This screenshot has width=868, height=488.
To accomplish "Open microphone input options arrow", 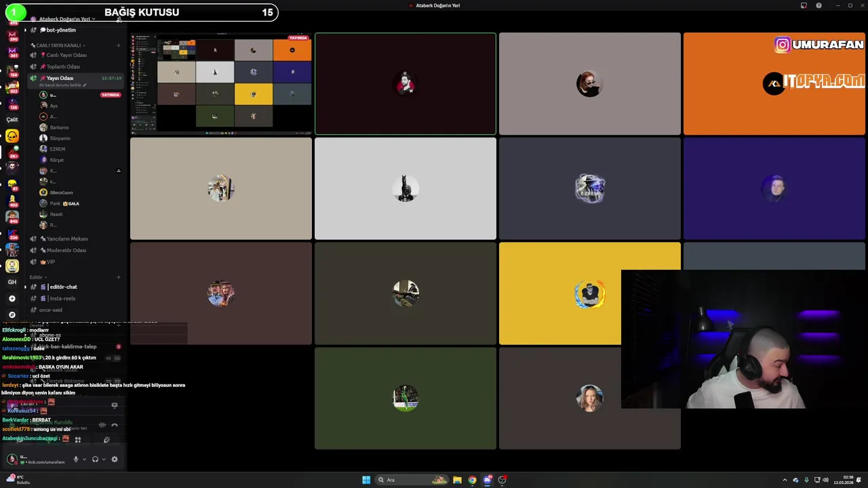I will (84, 460).
